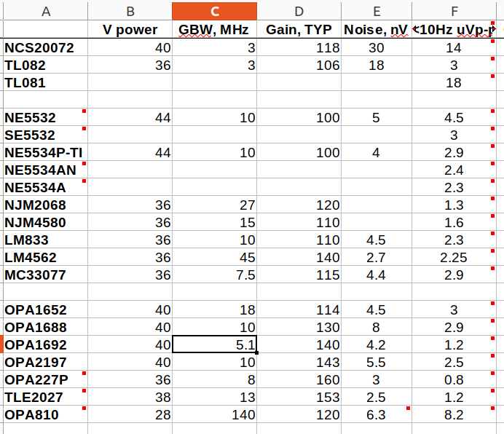The image size is (504, 434).
Task: Click V power 38 for TLE2027
Action: point(130,397)
